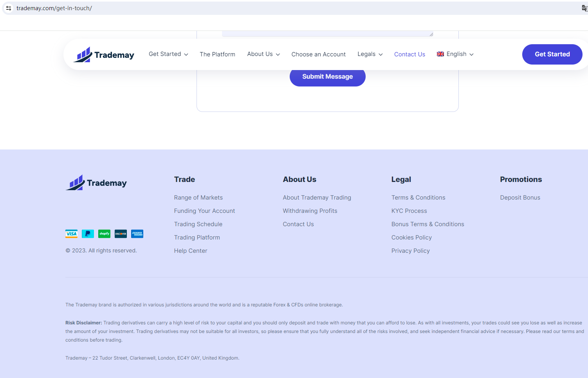Click inside the message text area
The width and height of the screenshot is (588, 378).
click(x=328, y=34)
